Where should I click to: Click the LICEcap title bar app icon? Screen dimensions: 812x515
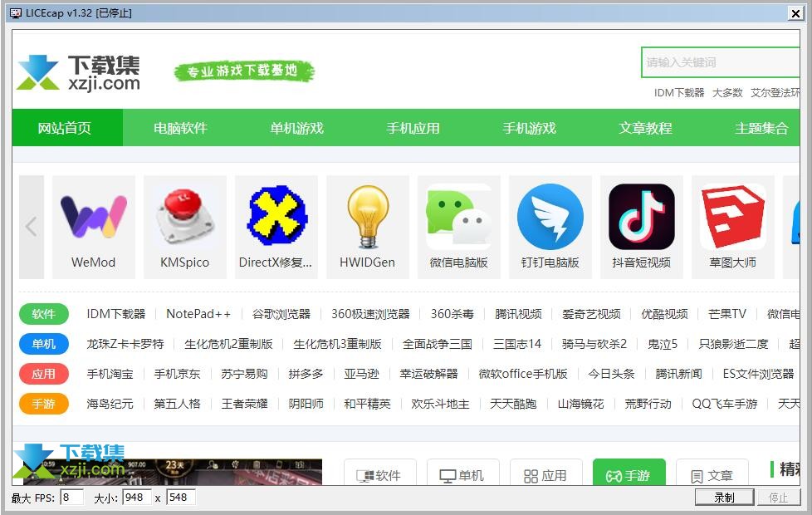pyautogui.click(x=16, y=13)
